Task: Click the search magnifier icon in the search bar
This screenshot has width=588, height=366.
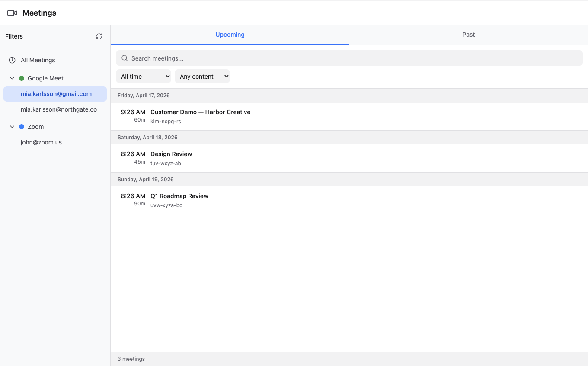Action: (125, 58)
